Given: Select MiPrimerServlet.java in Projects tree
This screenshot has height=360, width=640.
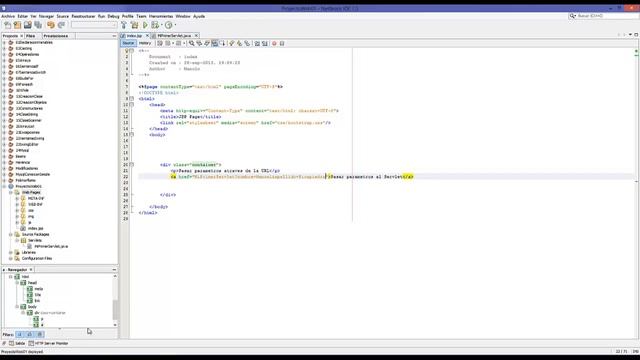Looking at the screenshot, I should (x=51, y=247).
